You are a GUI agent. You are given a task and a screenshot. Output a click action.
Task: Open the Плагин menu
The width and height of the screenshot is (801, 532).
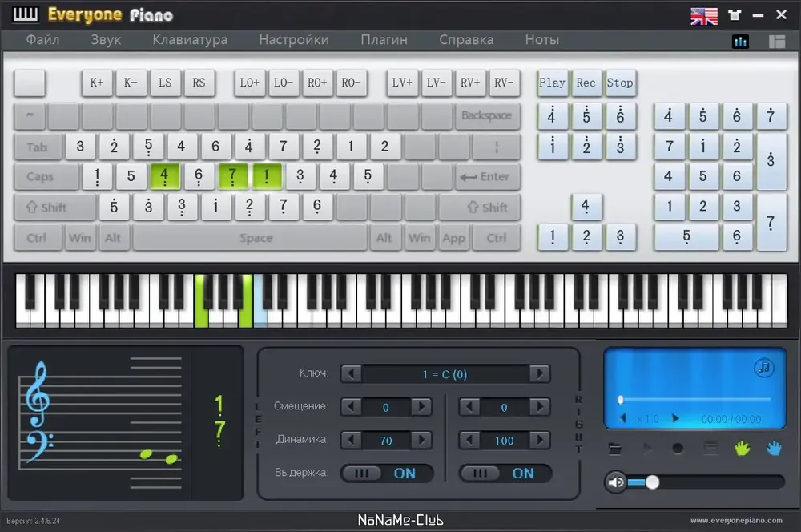tap(384, 39)
